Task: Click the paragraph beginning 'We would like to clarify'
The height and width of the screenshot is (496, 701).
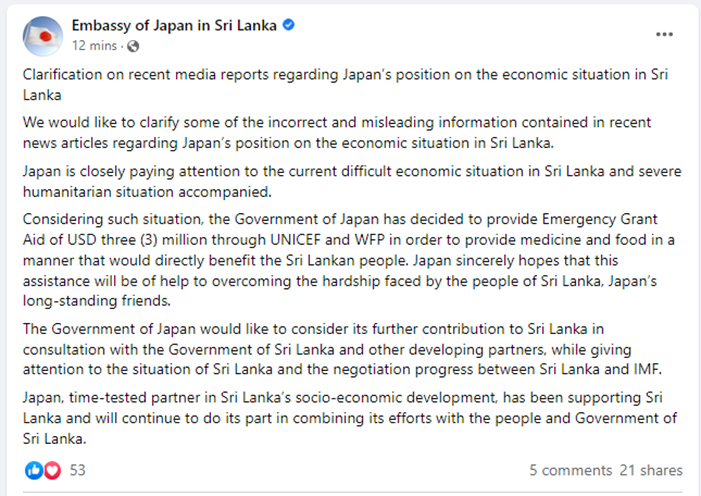Action: [x=337, y=132]
